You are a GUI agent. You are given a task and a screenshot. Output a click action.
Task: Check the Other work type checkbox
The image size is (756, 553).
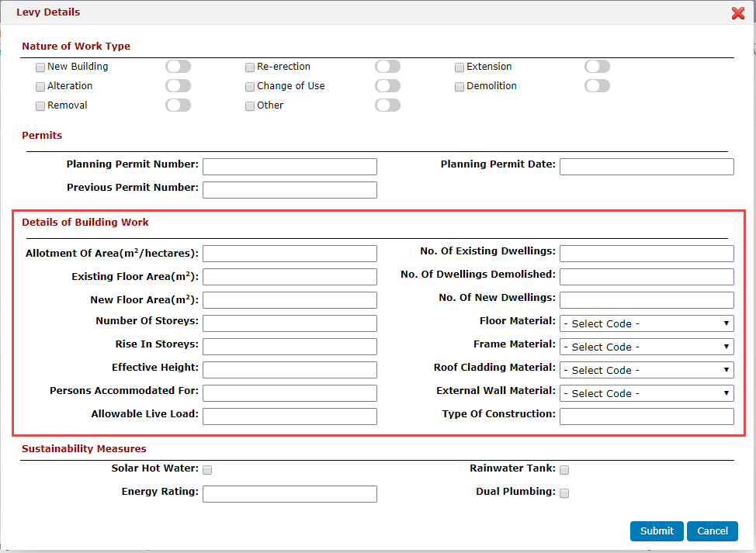click(250, 106)
